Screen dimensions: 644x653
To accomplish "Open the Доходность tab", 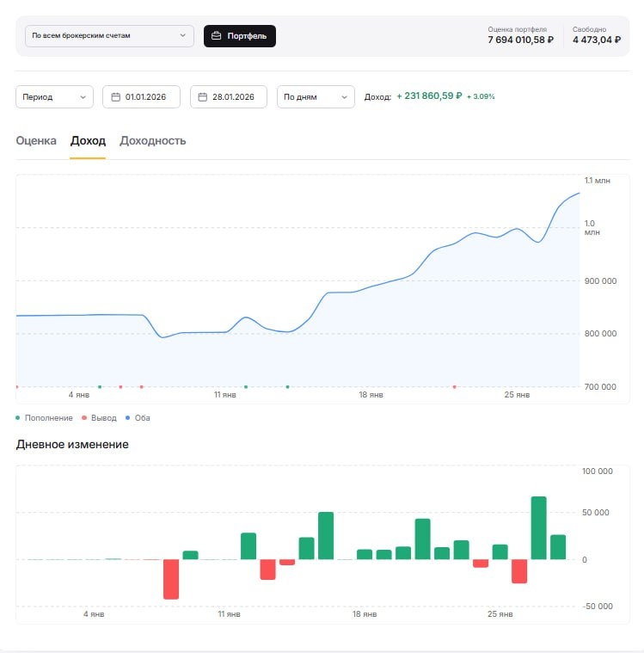I will (x=152, y=141).
